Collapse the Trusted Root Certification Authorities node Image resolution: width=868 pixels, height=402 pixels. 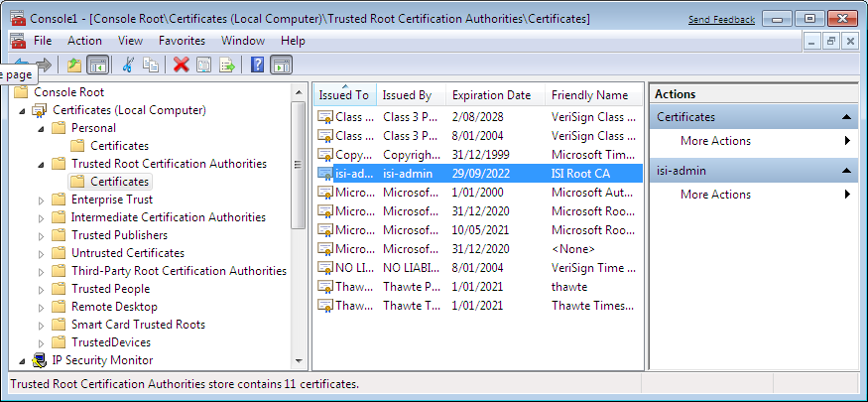pyautogui.click(x=41, y=164)
